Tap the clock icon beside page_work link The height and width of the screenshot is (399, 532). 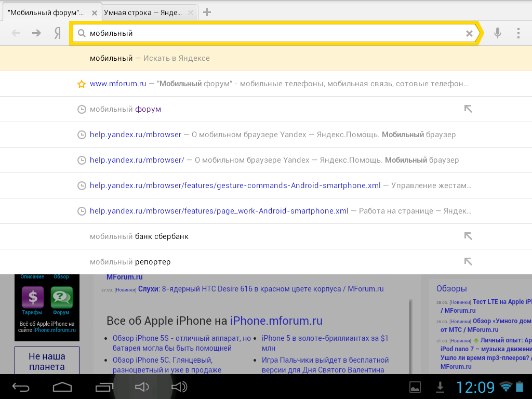(x=82, y=211)
